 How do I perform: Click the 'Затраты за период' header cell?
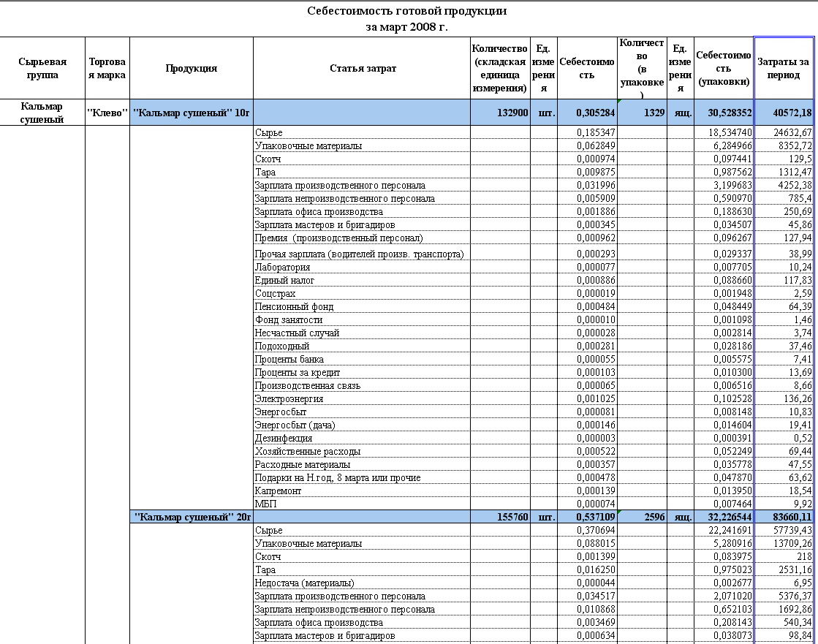784,68
